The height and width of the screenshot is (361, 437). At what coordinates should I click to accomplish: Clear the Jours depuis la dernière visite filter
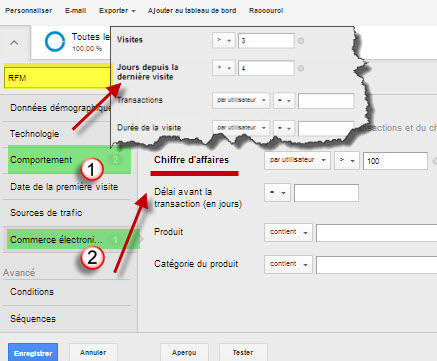click(301, 68)
